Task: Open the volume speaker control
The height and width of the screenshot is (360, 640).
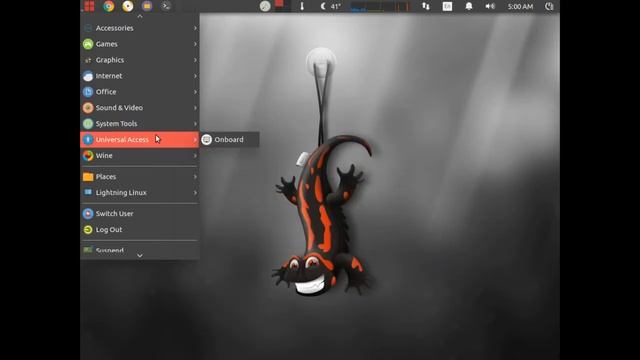Action: tap(490, 6)
